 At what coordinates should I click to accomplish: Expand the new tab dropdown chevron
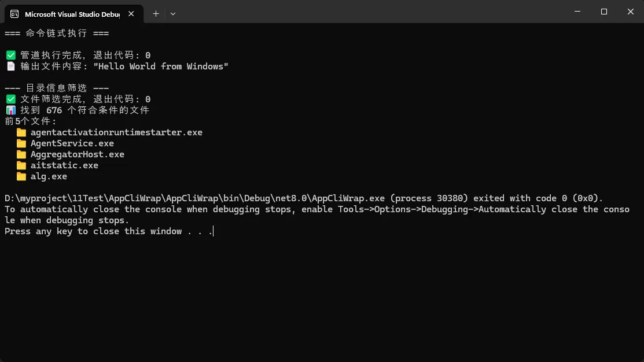pos(173,13)
